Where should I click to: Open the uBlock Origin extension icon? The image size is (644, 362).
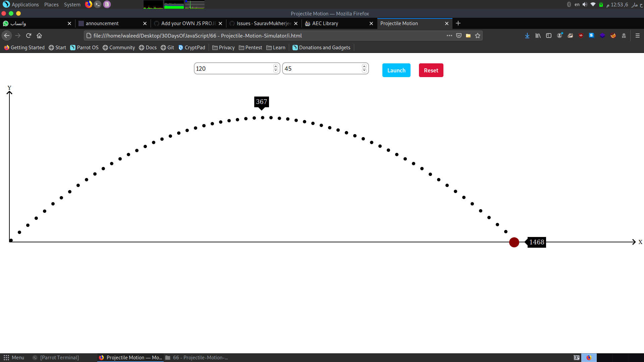tap(581, 36)
